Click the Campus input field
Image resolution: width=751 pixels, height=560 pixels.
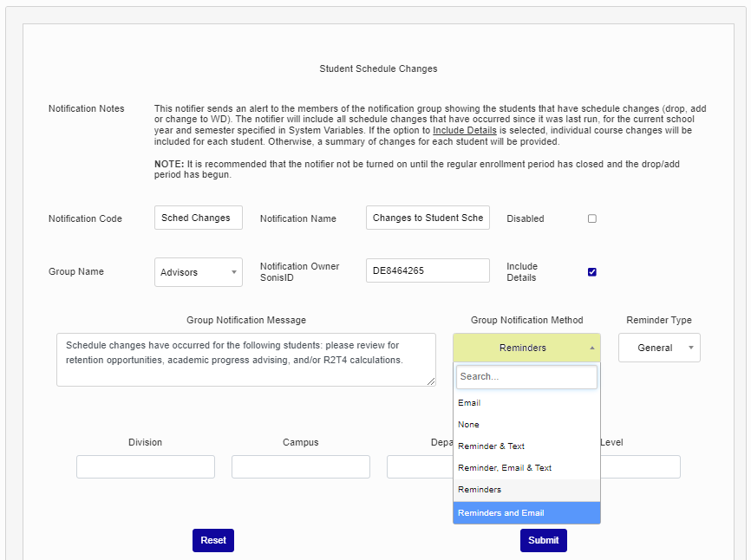[301, 467]
